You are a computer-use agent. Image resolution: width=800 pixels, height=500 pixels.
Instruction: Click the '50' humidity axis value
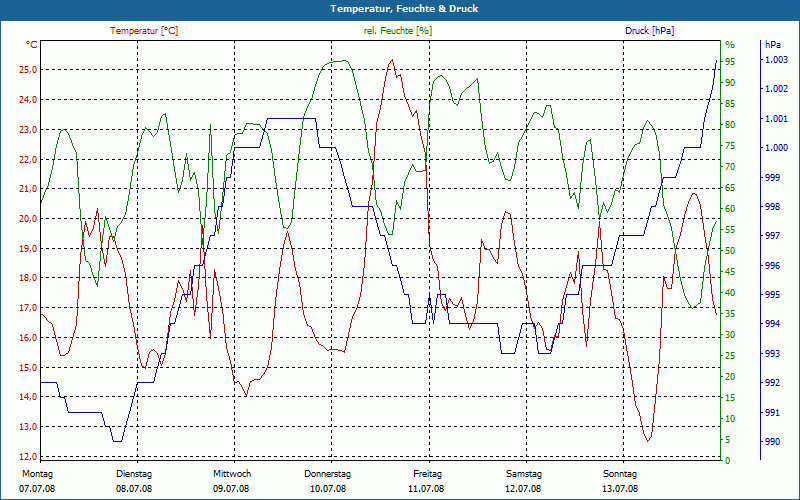[730, 251]
